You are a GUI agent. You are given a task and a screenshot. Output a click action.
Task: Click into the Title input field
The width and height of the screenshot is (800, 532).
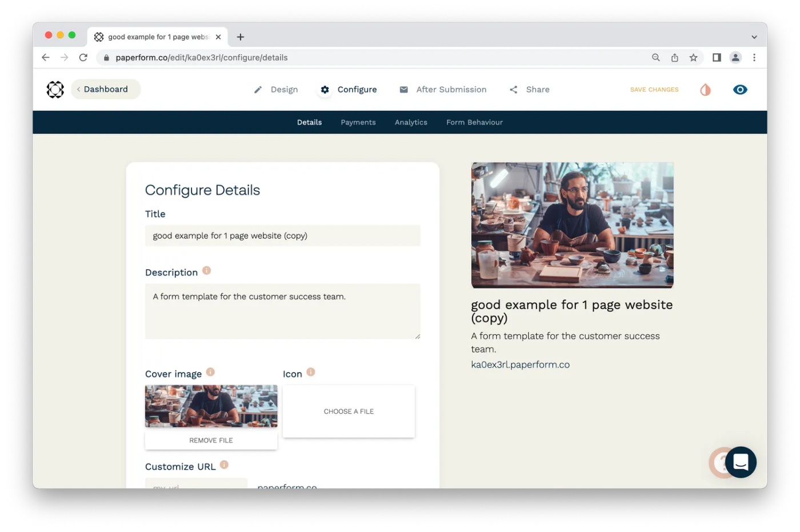pos(282,236)
